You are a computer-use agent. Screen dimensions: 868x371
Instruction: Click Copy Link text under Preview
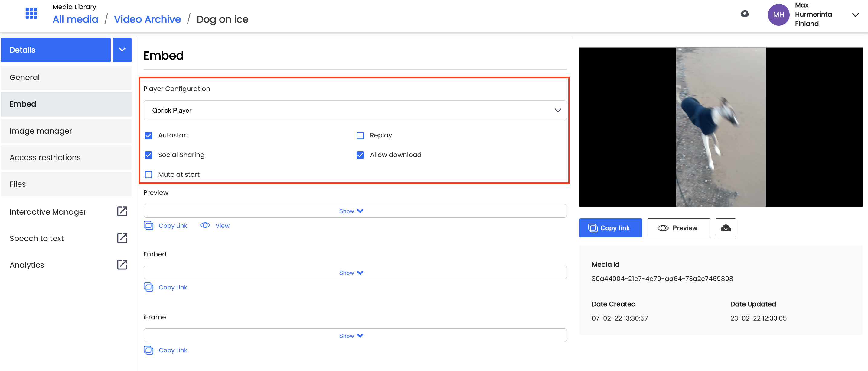pyautogui.click(x=173, y=226)
